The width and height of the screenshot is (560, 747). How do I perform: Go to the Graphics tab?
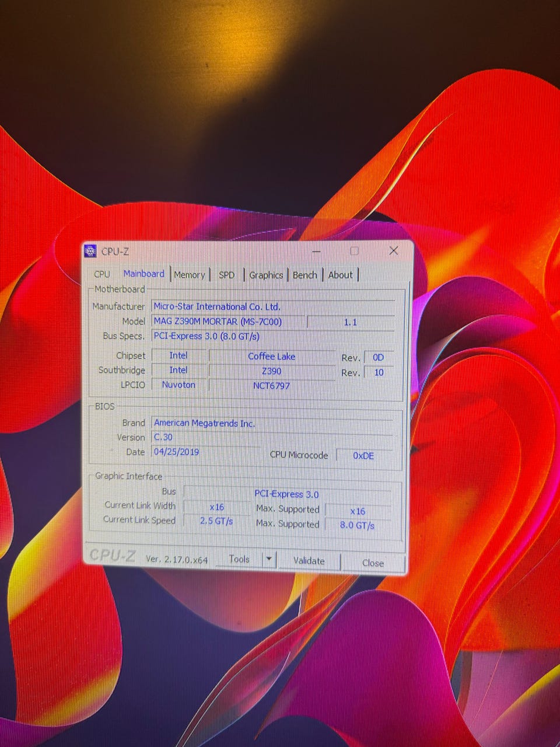266,275
